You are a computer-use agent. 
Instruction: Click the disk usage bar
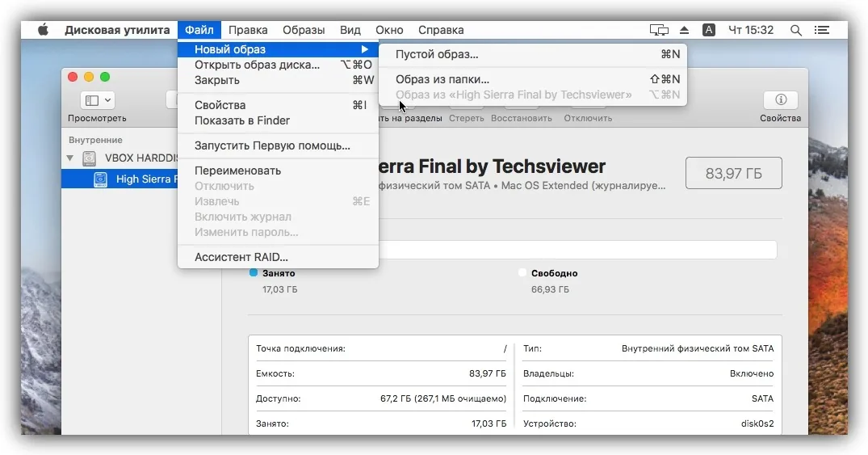(577, 250)
